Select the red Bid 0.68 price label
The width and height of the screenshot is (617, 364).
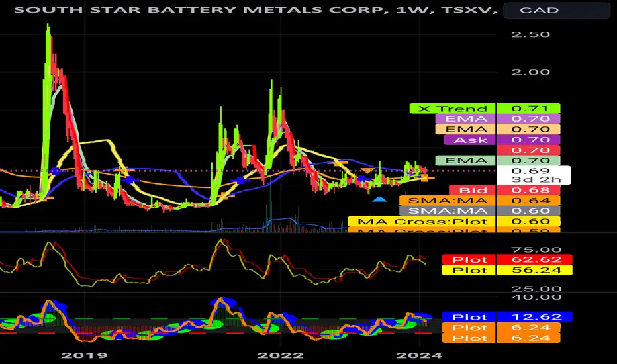tap(504, 190)
